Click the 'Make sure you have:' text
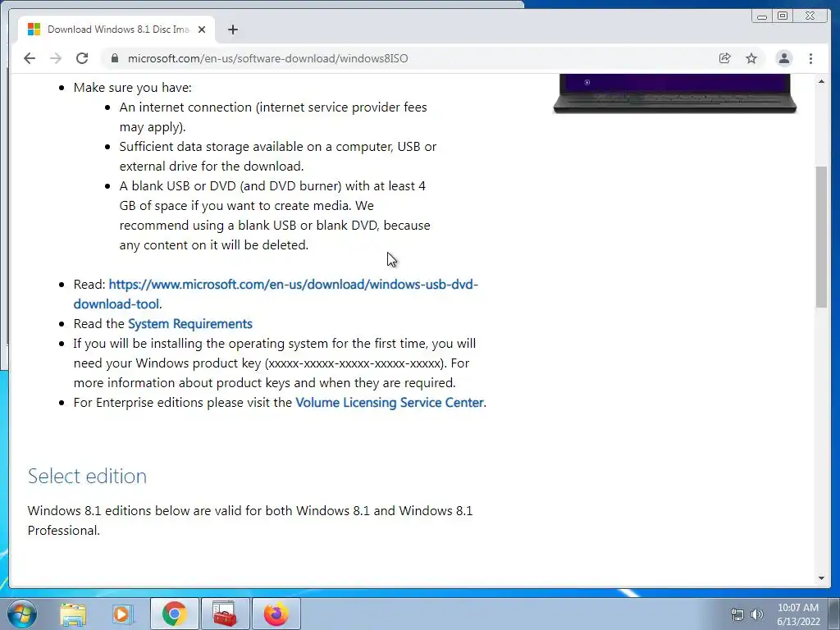The height and width of the screenshot is (630, 840). (x=132, y=87)
